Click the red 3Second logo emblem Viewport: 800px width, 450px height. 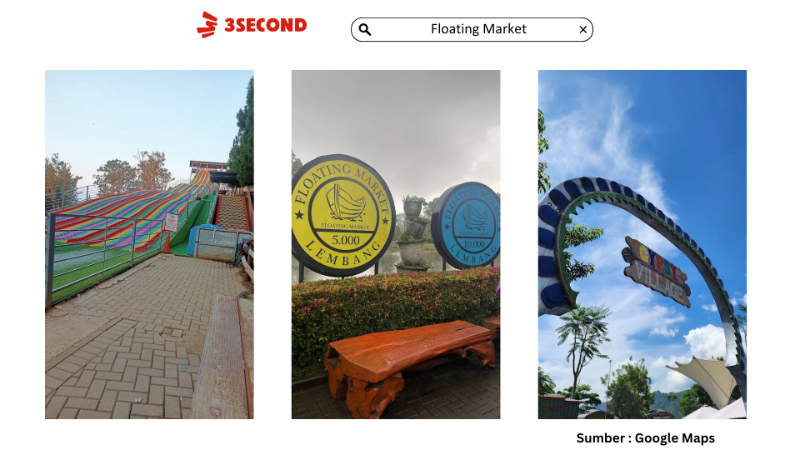207,24
